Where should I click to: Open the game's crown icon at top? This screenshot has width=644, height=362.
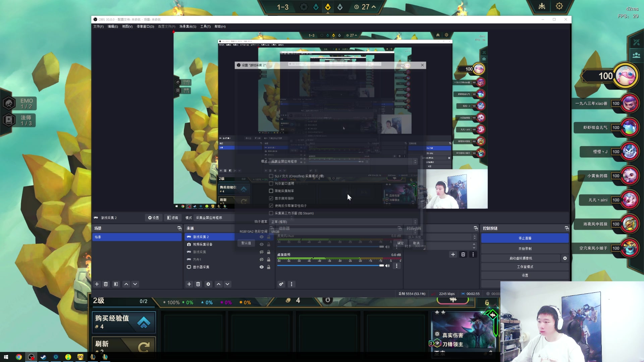(x=542, y=6)
